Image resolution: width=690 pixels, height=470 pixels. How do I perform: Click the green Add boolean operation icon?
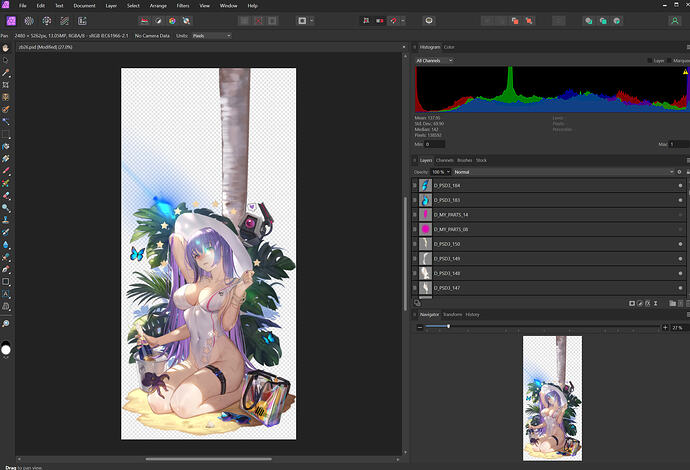(x=588, y=21)
